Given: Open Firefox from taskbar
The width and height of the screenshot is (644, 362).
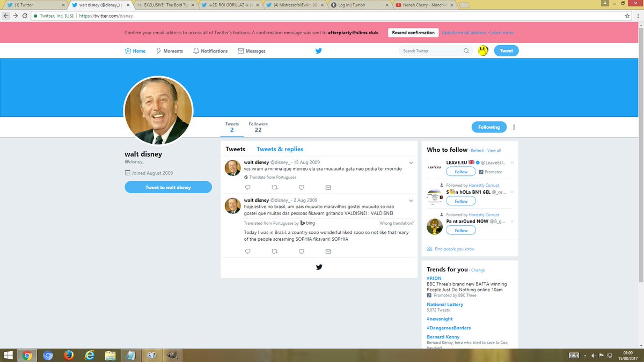Looking at the screenshot, I should 68,355.
